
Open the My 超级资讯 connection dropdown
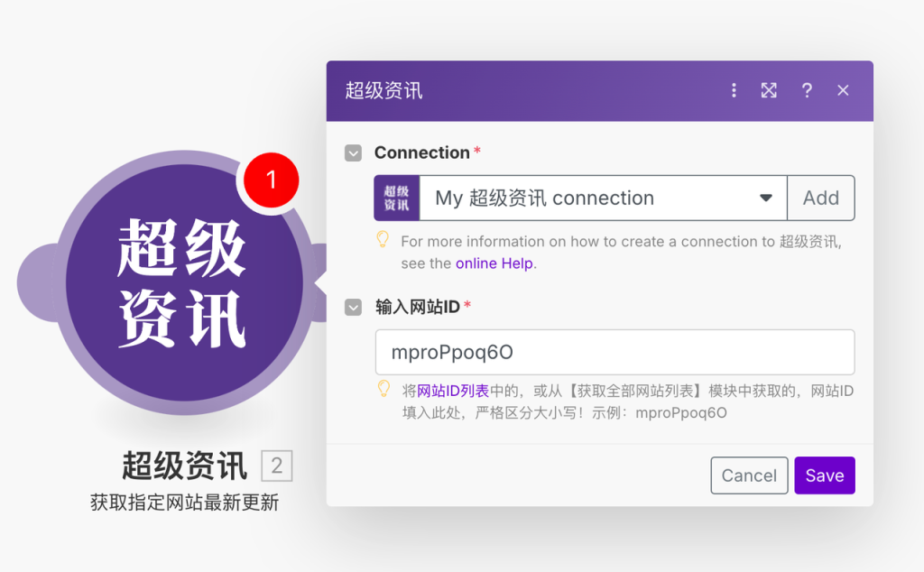point(765,198)
